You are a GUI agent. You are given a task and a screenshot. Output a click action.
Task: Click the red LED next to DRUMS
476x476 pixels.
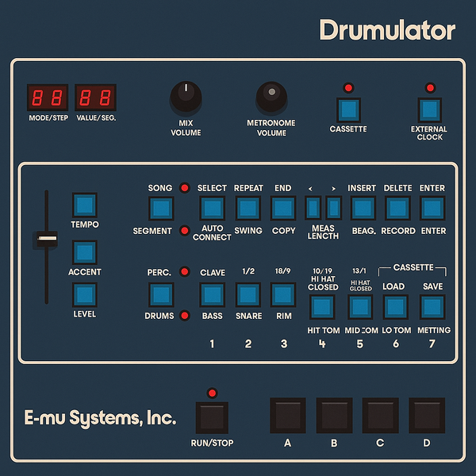pos(185,316)
